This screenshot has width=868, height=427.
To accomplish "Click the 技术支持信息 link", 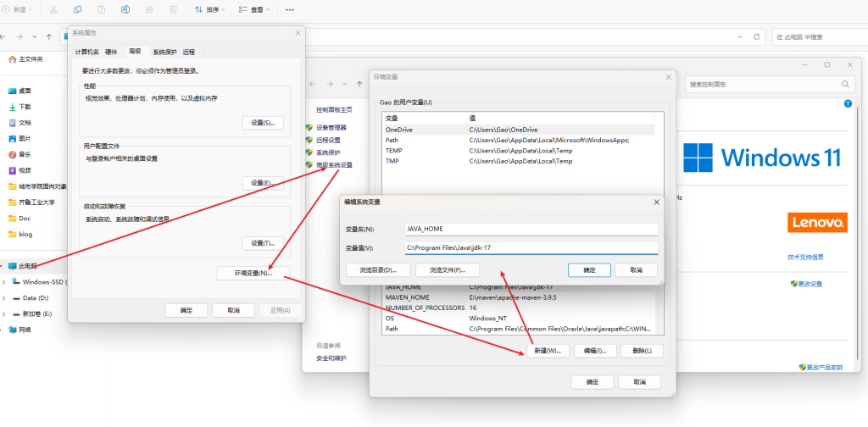I will pyautogui.click(x=805, y=258).
